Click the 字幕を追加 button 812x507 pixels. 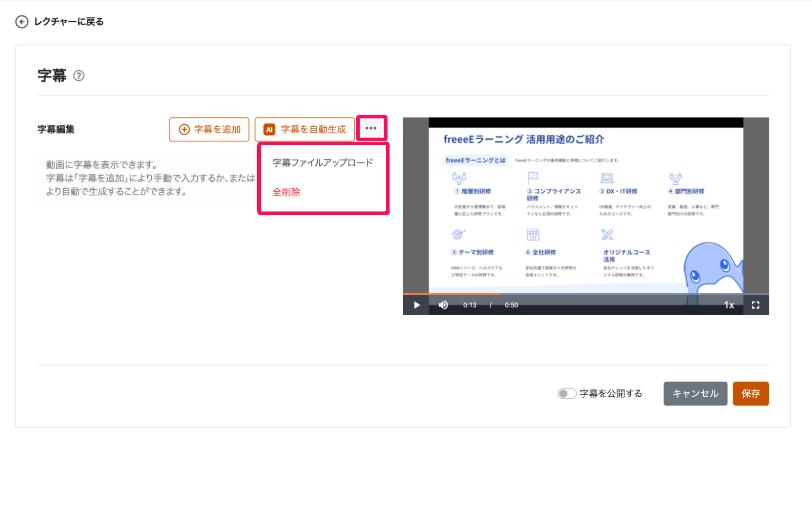[x=209, y=130]
